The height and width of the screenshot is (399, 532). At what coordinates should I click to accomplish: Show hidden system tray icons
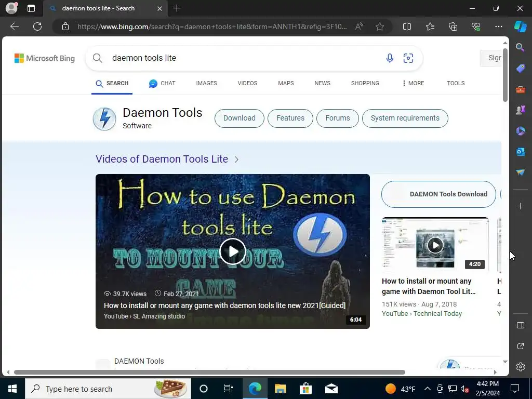tap(428, 389)
